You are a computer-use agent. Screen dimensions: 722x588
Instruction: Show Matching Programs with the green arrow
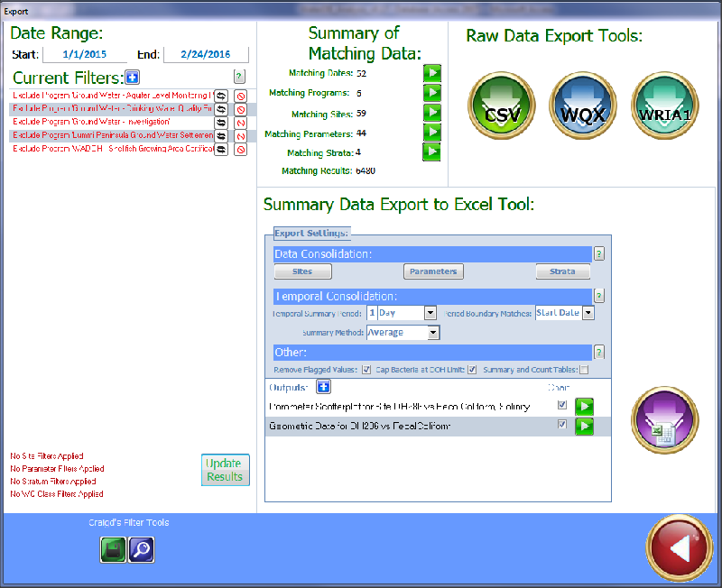(x=432, y=93)
